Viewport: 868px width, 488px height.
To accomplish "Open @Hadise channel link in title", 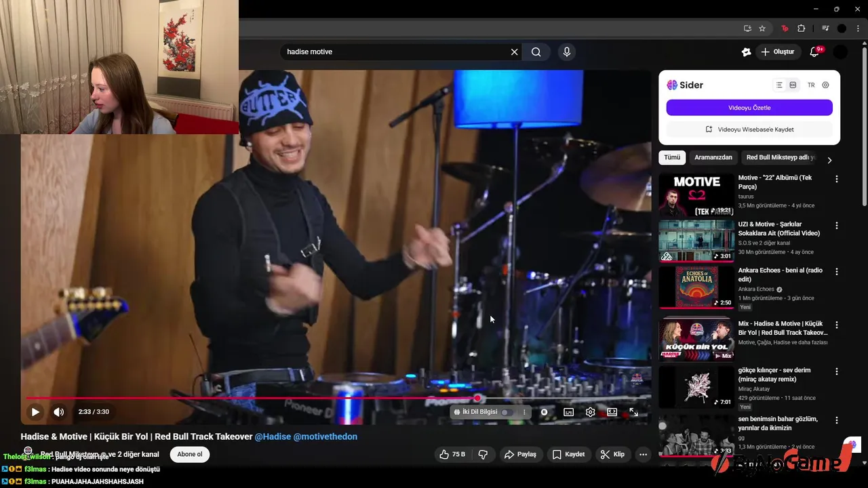I will (x=273, y=436).
